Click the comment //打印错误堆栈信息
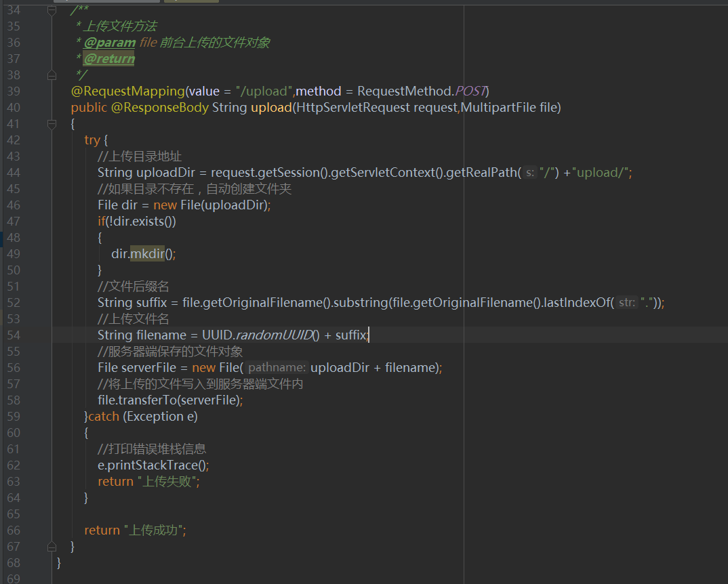The height and width of the screenshot is (584, 728). [x=152, y=449]
